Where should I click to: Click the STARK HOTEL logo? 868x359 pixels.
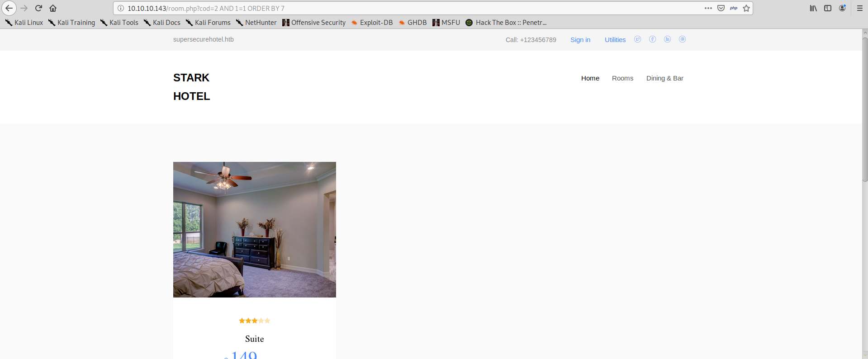[x=191, y=87]
